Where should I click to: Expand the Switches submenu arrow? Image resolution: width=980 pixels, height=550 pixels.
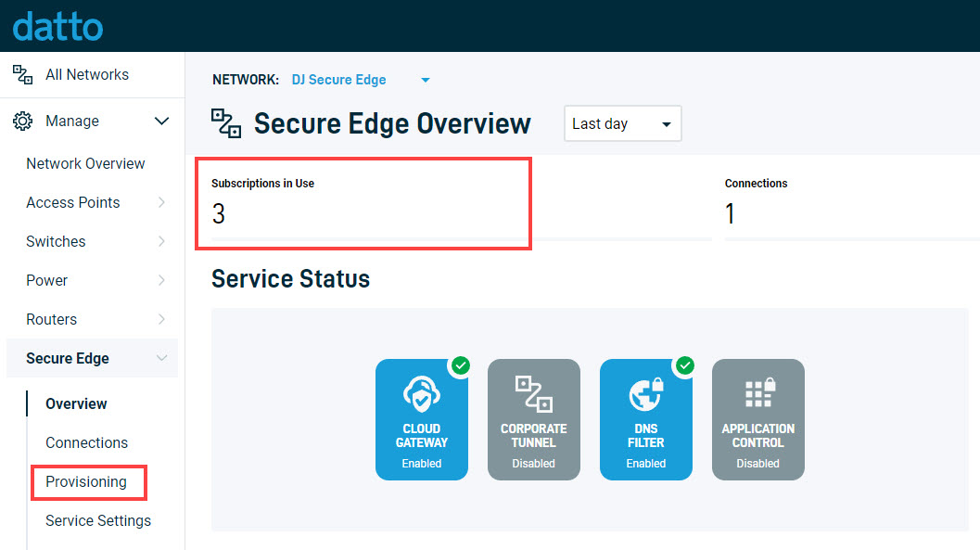point(162,241)
